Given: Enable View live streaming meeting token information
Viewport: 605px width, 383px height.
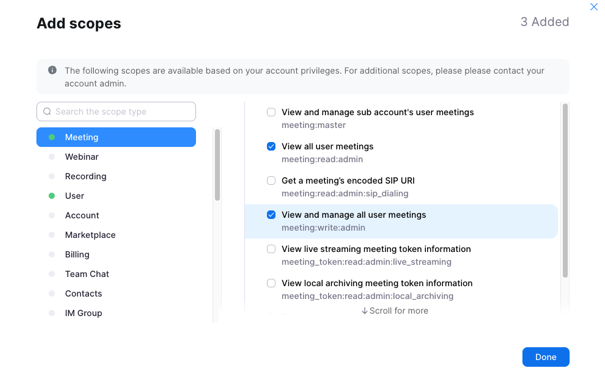Looking at the screenshot, I should click(x=271, y=249).
